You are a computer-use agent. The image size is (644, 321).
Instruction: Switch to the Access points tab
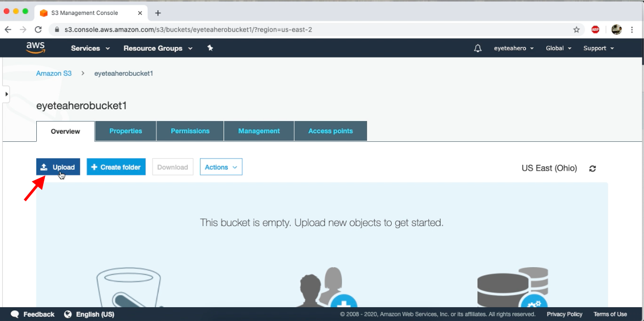click(331, 131)
